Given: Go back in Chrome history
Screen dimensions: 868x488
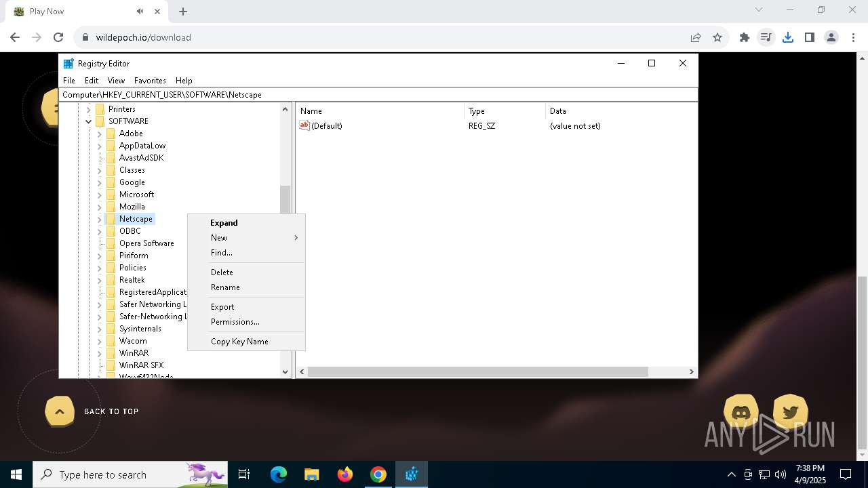Looking at the screenshot, I should tap(15, 37).
